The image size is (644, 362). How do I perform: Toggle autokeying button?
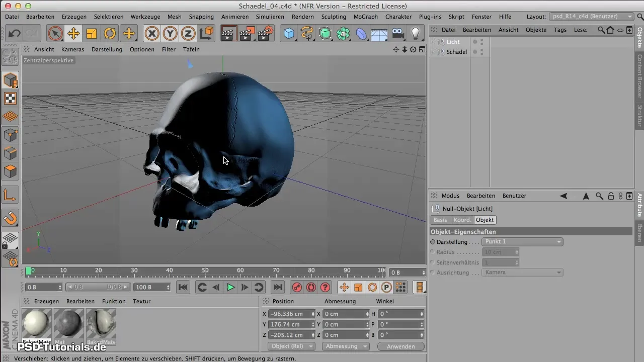pyautogui.click(x=311, y=287)
